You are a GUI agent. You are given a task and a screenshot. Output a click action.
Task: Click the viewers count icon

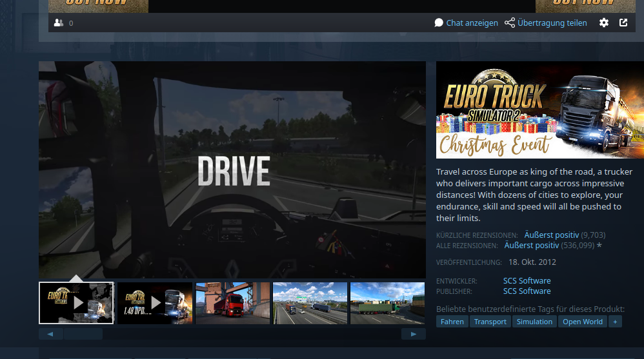coord(59,23)
